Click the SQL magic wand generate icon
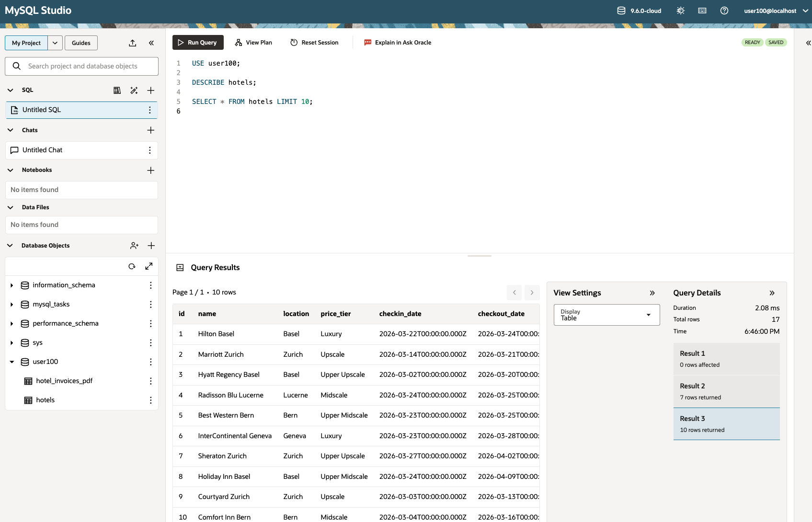 click(134, 91)
